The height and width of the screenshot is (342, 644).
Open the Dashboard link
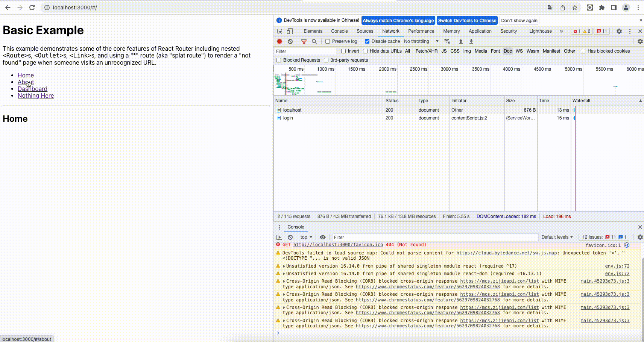pyautogui.click(x=32, y=89)
